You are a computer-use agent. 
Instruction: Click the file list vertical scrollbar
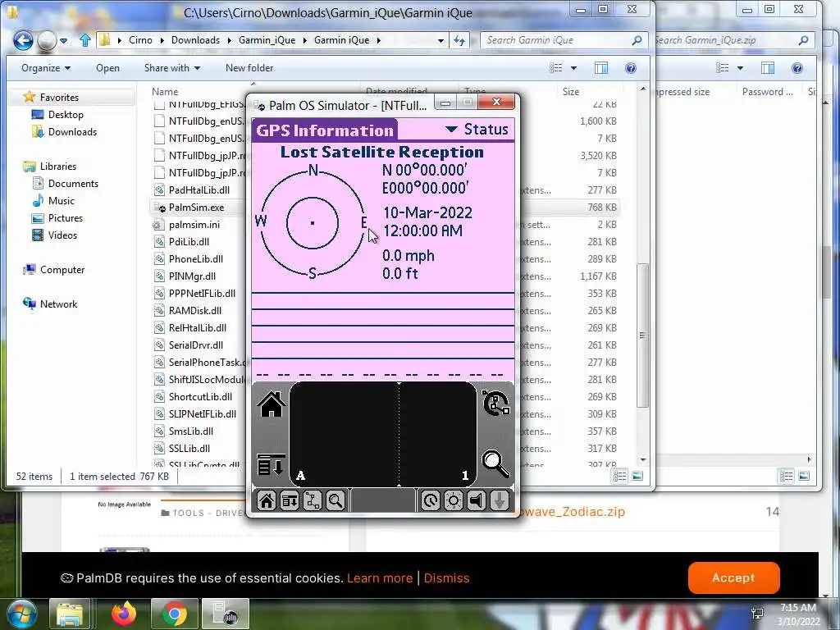tap(643, 335)
